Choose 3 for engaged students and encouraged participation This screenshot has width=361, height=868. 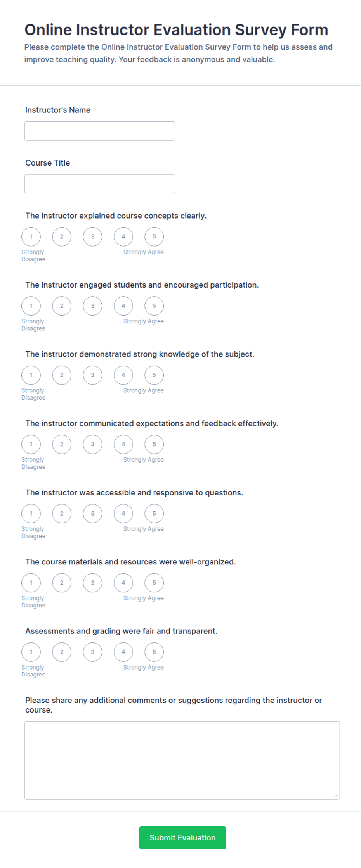point(92,306)
